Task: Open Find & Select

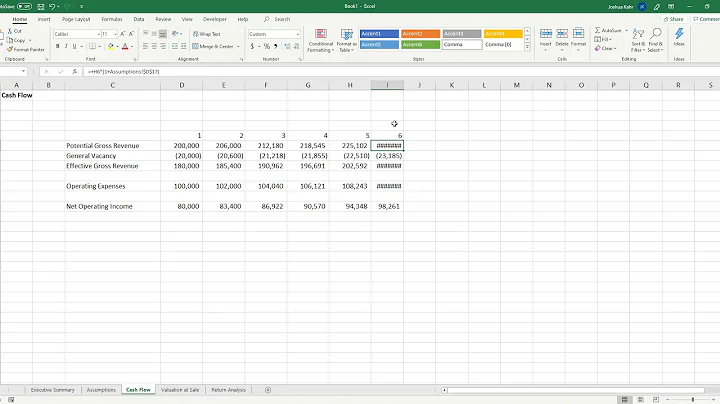Action: click(656, 40)
